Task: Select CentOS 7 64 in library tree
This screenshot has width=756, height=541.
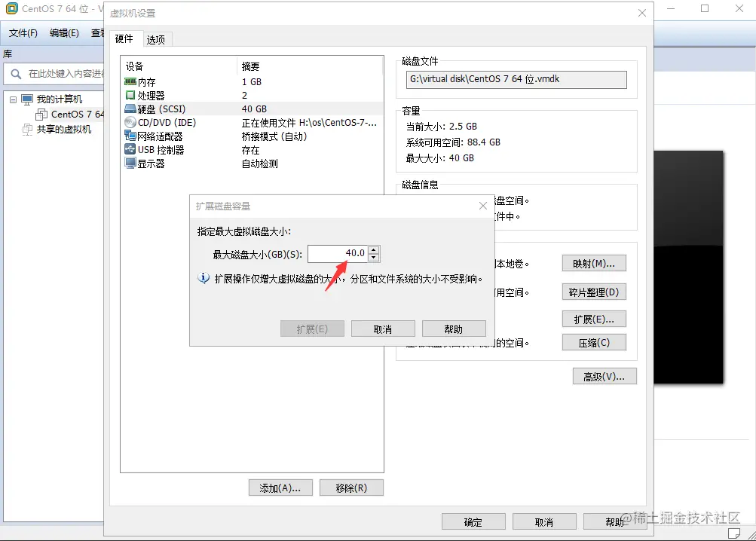Action: (77, 115)
